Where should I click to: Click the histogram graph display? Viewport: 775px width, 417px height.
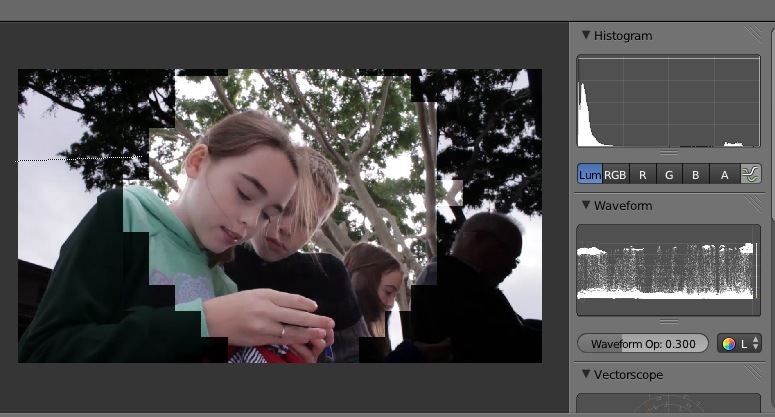(x=669, y=101)
